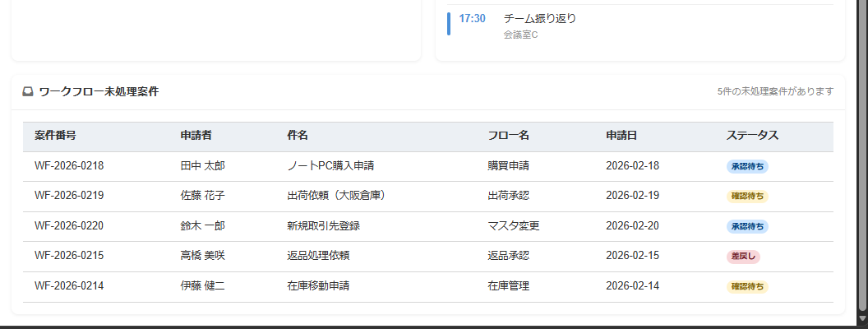This screenshot has height=329, width=868.
Task: Open case WF-2026-0220
Action: [x=69, y=226]
